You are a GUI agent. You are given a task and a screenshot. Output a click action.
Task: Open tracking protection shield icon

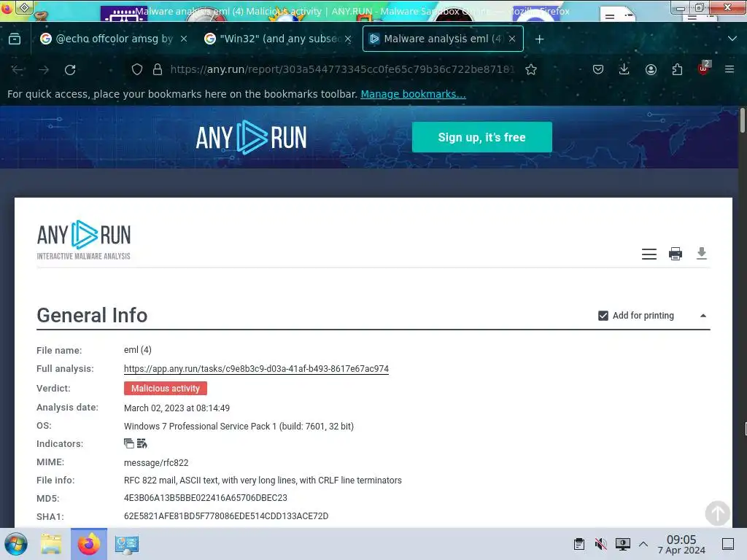point(137,69)
